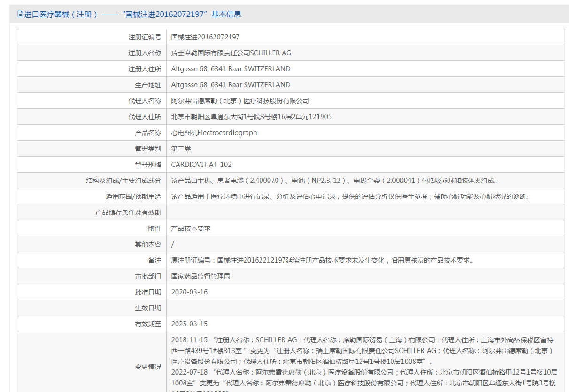This screenshot has height=392, width=569.
Task: Click the agent address 北京市朝阳区阜通东大街 value
Action: (x=251, y=117)
